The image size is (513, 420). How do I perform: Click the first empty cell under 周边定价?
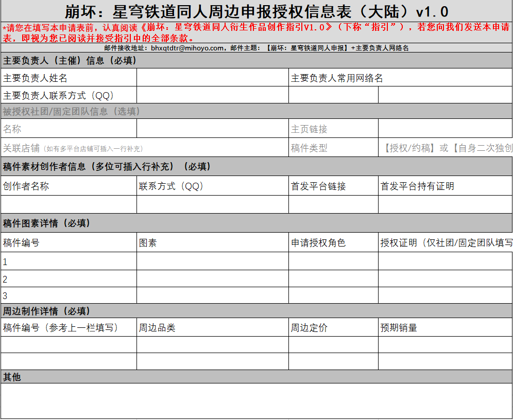coord(333,345)
